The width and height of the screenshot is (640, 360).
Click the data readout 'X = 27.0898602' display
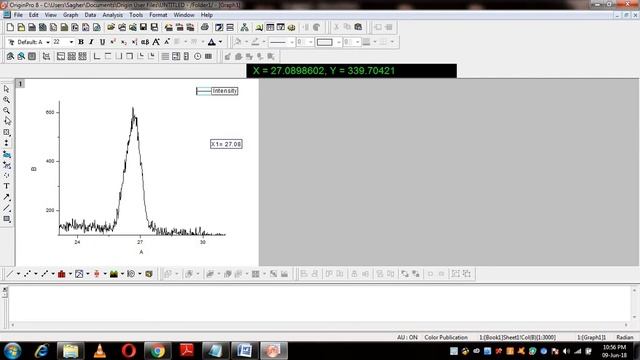click(x=352, y=71)
